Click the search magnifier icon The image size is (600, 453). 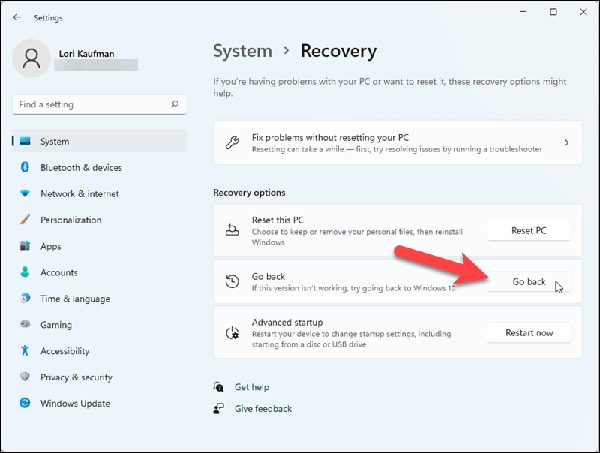pyautogui.click(x=175, y=104)
